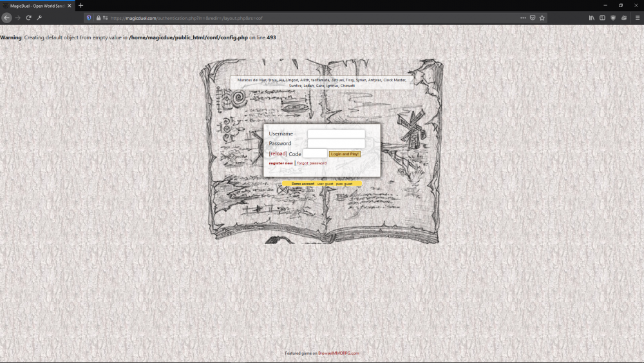Open the Firefox hamburger application menu

(637, 18)
